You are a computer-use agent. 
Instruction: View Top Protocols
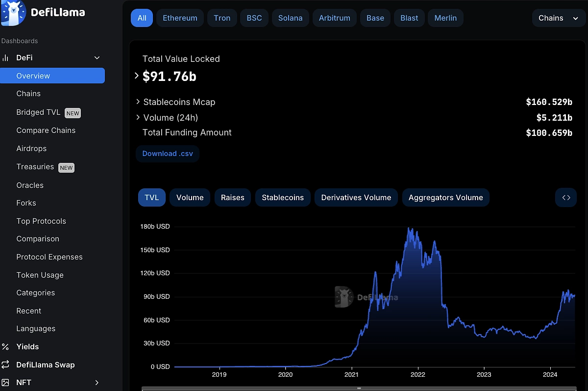coord(41,221)
